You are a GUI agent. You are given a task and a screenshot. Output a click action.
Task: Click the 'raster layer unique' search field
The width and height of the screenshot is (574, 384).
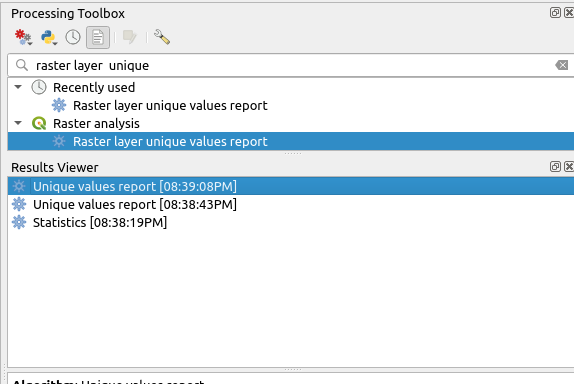tap(291, 65)
